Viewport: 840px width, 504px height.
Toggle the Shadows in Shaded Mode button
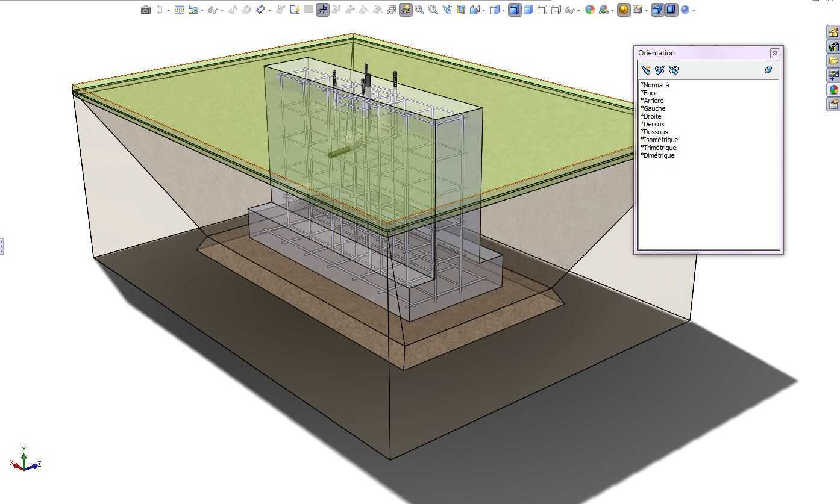pos(671,10)
